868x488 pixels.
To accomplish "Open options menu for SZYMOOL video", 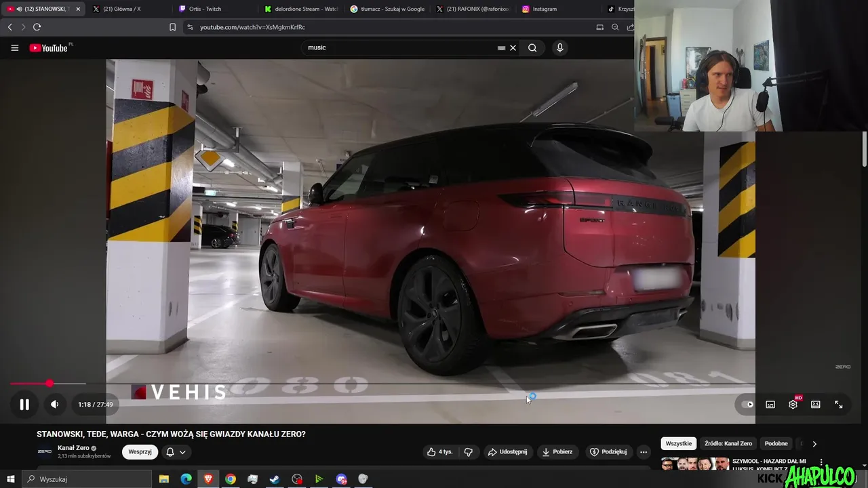I will (x=822, y=462).
